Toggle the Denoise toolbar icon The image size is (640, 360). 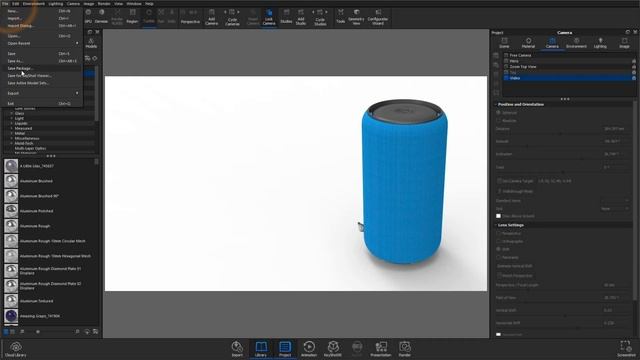point(101,17)
